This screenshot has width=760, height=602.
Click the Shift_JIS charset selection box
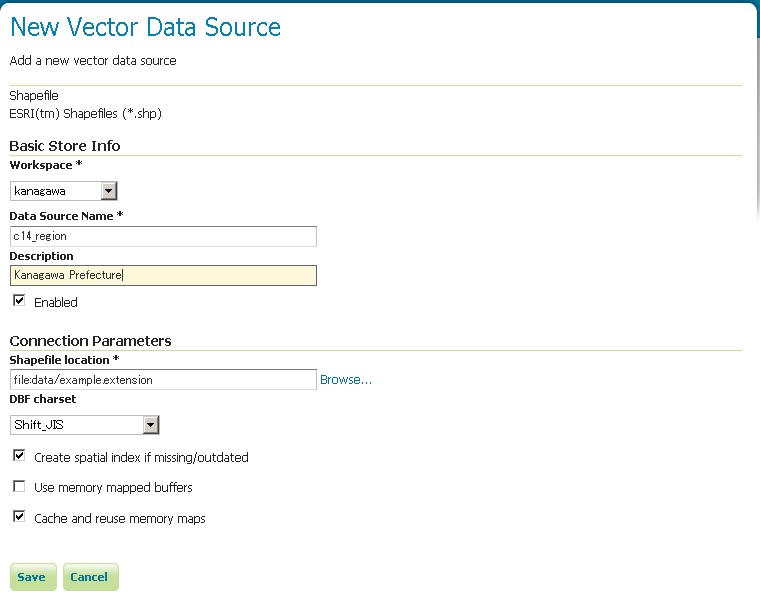pyautogui.click(x=77, y=425)
